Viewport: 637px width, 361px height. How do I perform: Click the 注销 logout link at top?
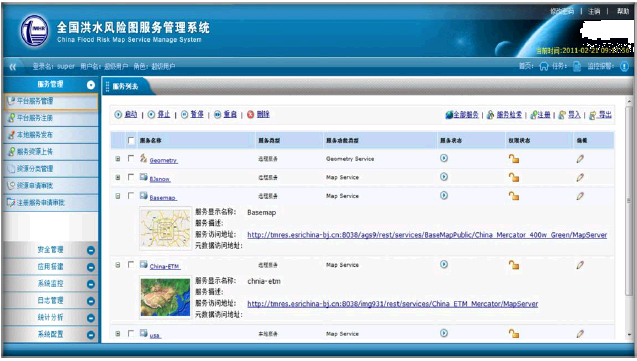pos(594,11)
